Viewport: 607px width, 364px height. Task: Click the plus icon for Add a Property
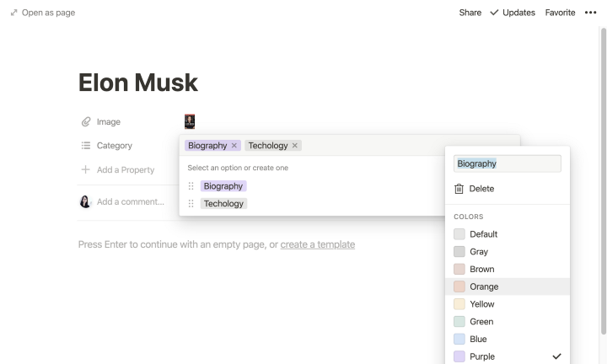coord(84,170)
